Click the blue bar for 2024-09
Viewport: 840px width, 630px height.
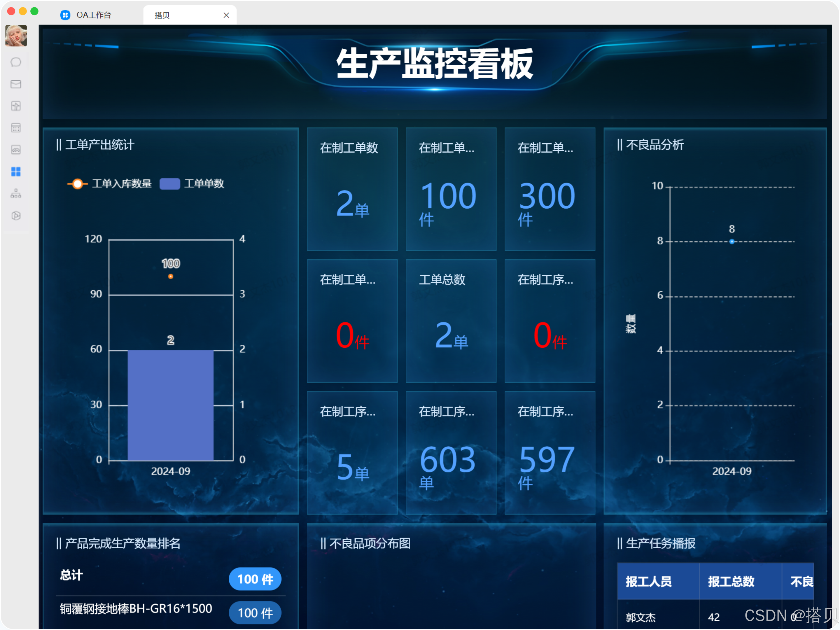click(171, 405)
